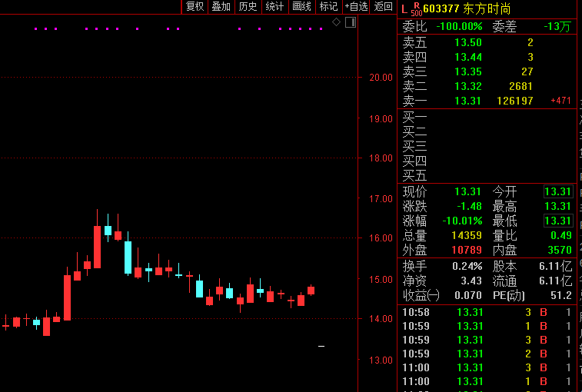The height and width of the screenshot is (392, 582).
Task: Select the 10:59 tick row with volume 2
Action: (x=487, y=354)
